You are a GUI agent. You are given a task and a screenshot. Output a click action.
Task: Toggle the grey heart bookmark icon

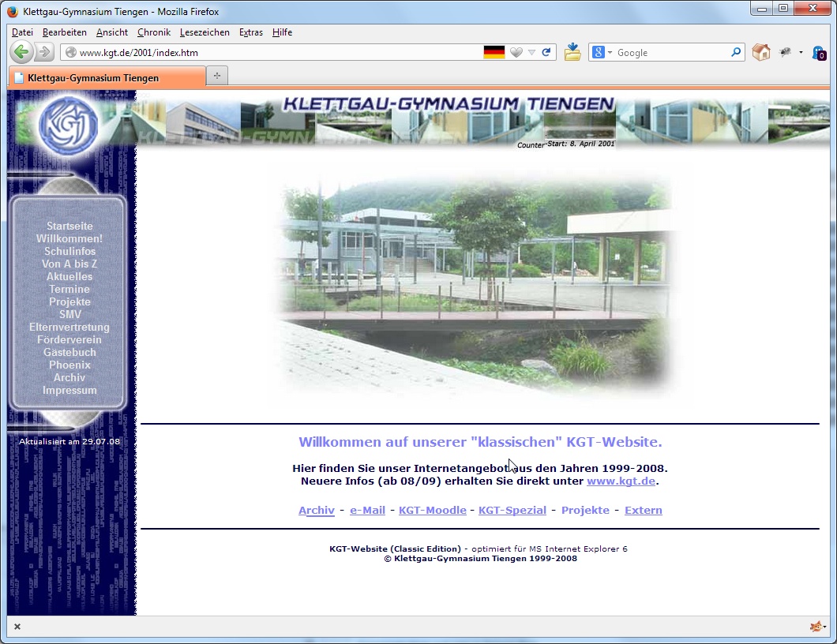tap(516, 52)
